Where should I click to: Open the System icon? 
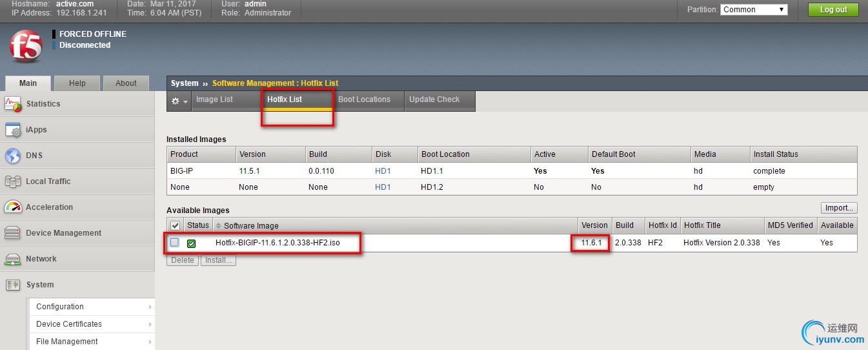pyautogui.click(x=13, y=285)
